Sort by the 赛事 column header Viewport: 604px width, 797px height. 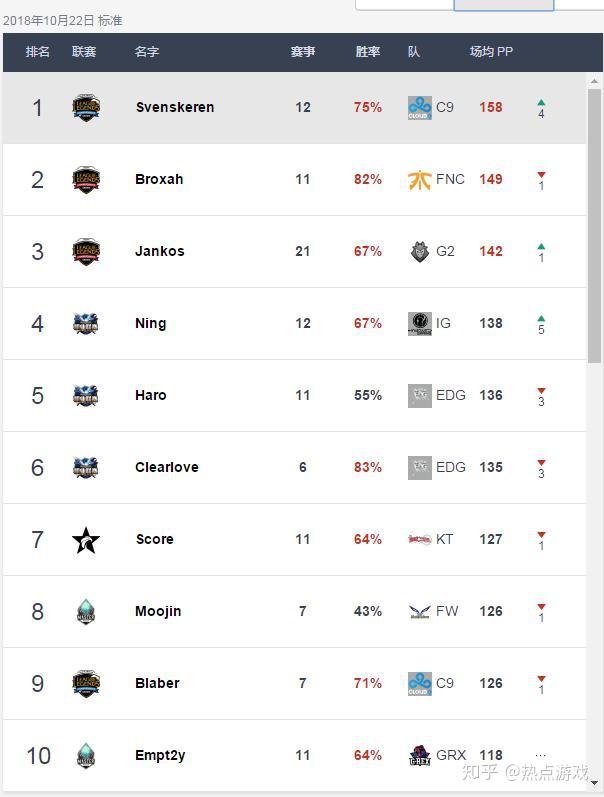(303, 51)
